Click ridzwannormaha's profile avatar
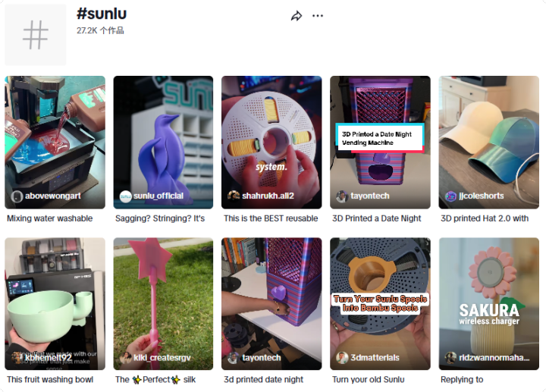 [x=450, y=358]
